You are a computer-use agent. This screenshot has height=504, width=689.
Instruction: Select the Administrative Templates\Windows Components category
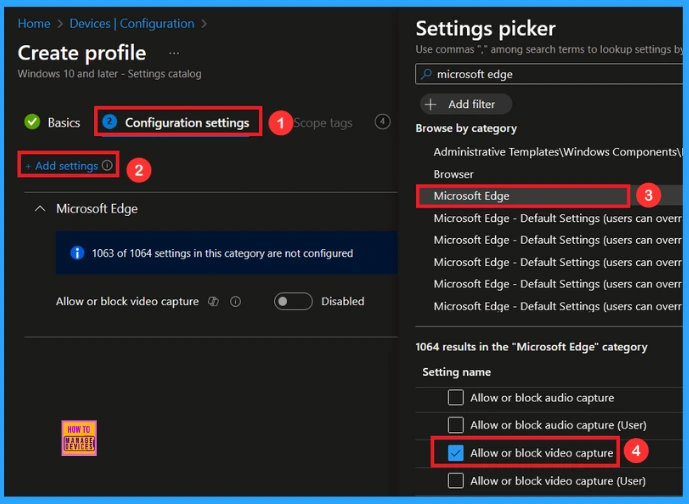558,152
